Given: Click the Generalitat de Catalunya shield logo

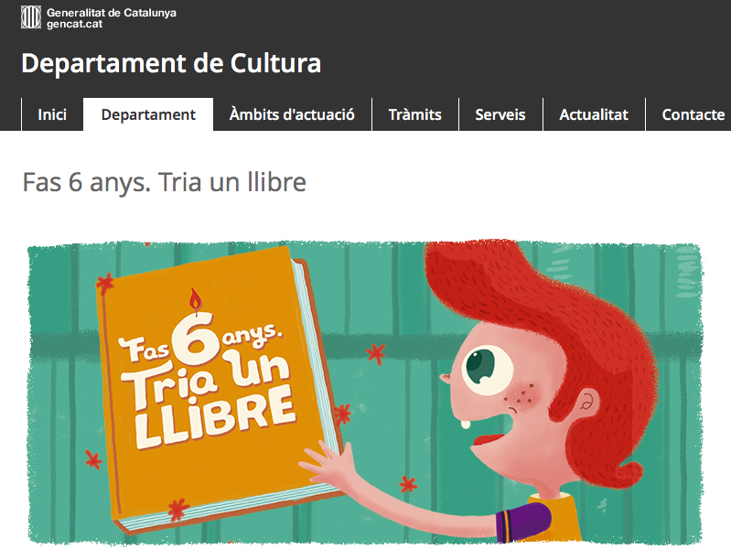Looking at the screenshot, I should pos(31,17).
